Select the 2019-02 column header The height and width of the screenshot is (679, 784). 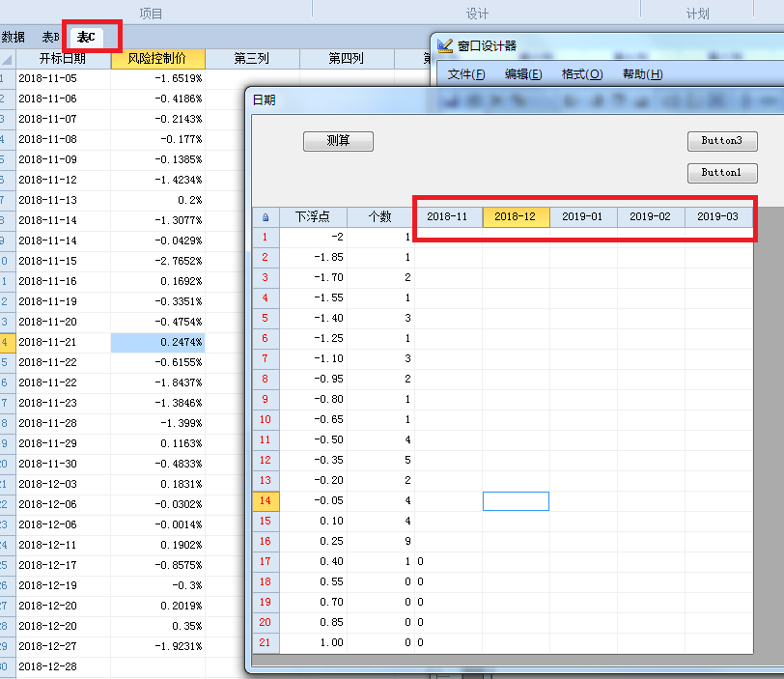(651, 217)
